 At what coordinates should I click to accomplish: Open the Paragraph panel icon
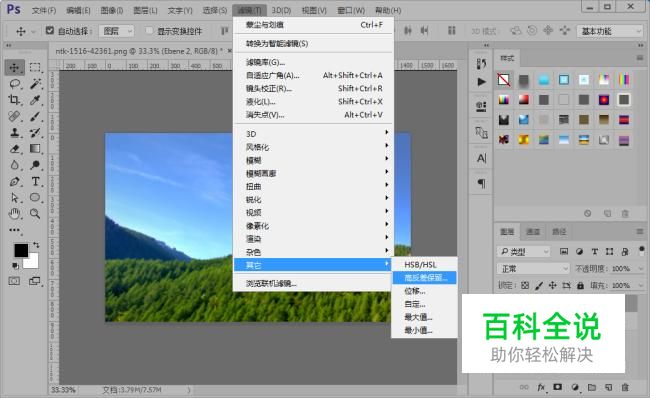pyautogui.click(x=481, y=183)
